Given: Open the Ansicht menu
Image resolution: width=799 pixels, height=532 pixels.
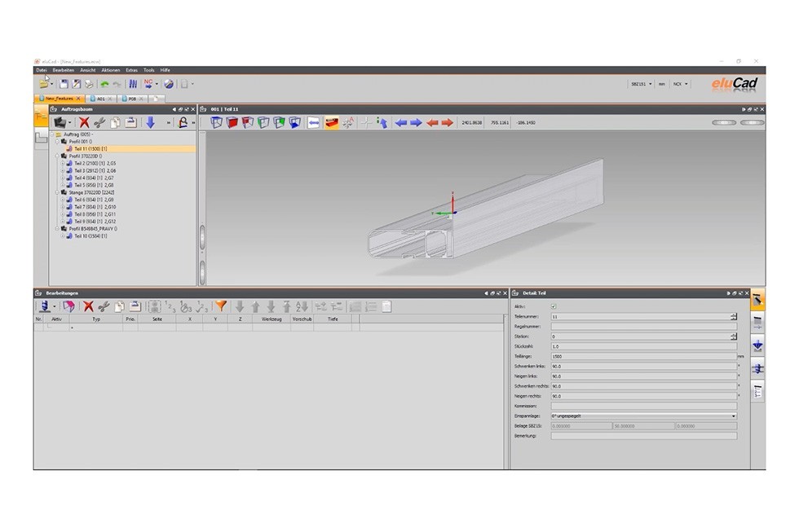Looking at the screenshot, I should (88, 70).
